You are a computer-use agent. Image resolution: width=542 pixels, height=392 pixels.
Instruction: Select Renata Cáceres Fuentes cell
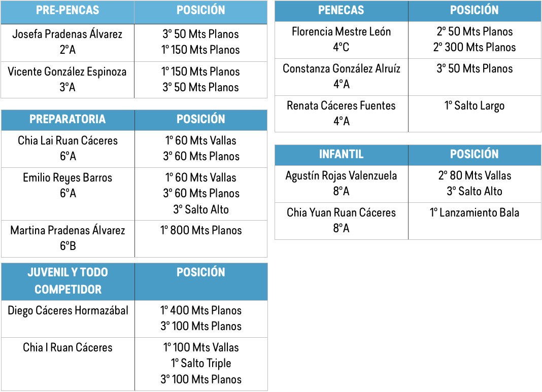coord(341,114)
